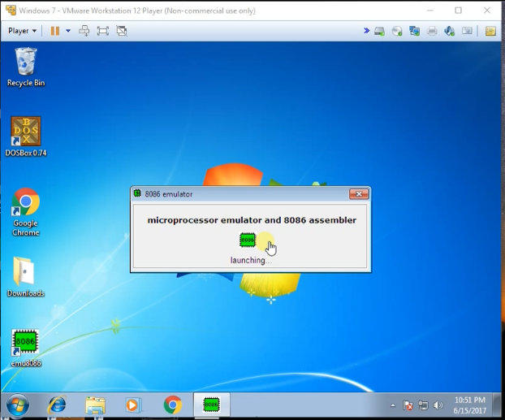Click the Show desktop button
The width and height of the screenshot is (505, 420).
(498, 405)
